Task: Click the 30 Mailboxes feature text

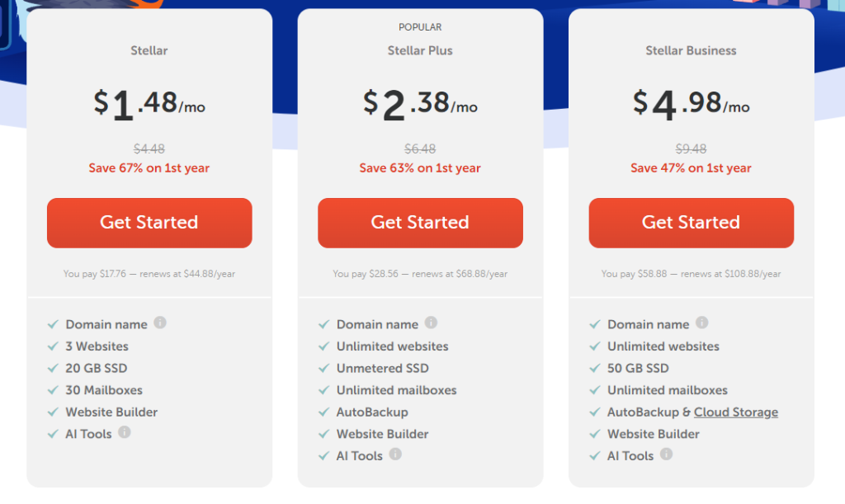Action: [104, 390]
